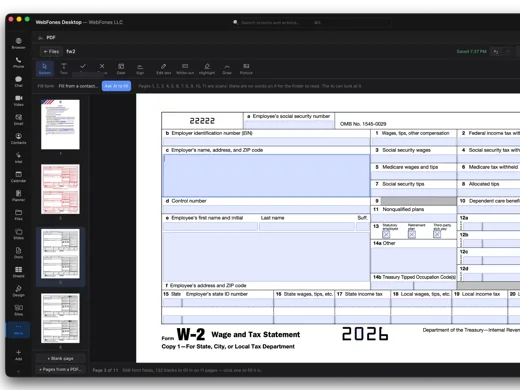Choose the Sign tool in PDF toolbar

click(x=140, y=69)
